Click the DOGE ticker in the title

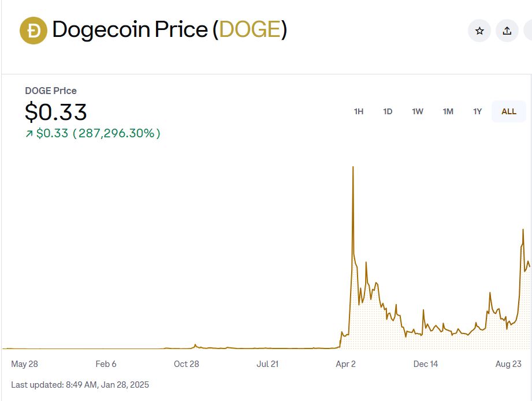coord(250,30)
